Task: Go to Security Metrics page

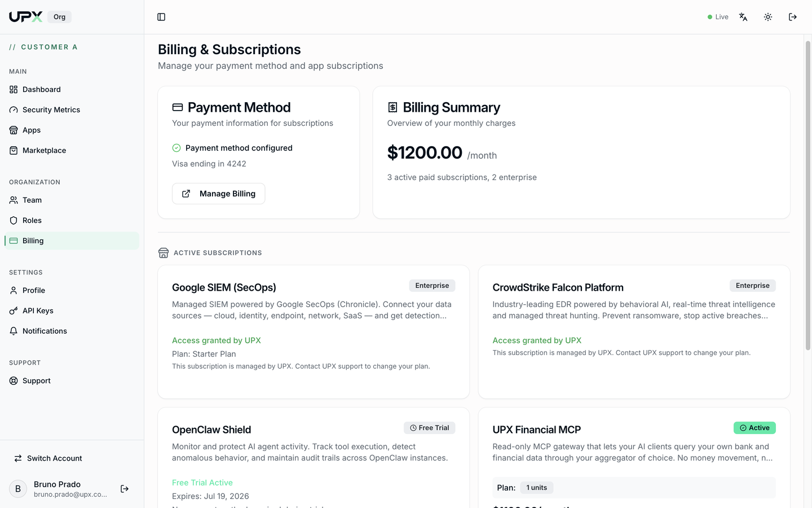Action: click(72, 110)
